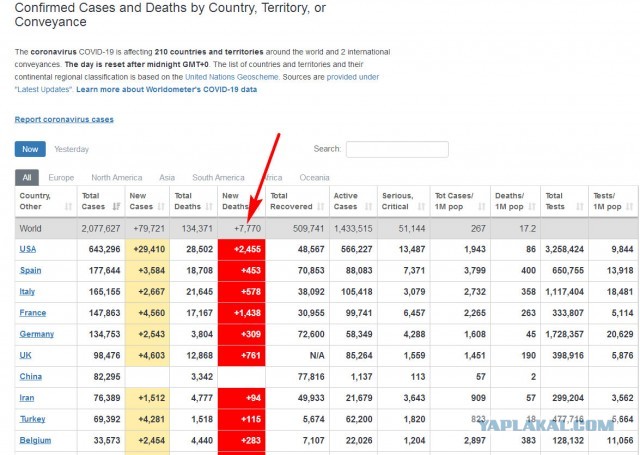This screenshot has width=640, height=455.
Task: Click USA new deaths +2,455 cell
Action: point(242,249)
